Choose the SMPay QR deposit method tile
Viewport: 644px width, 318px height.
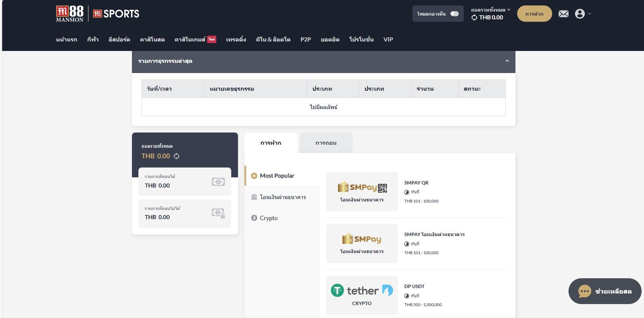point(362,192)
